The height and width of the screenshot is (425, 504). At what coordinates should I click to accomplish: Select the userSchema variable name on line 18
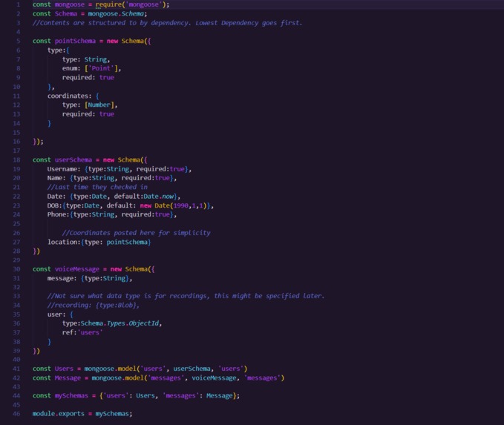73,160
